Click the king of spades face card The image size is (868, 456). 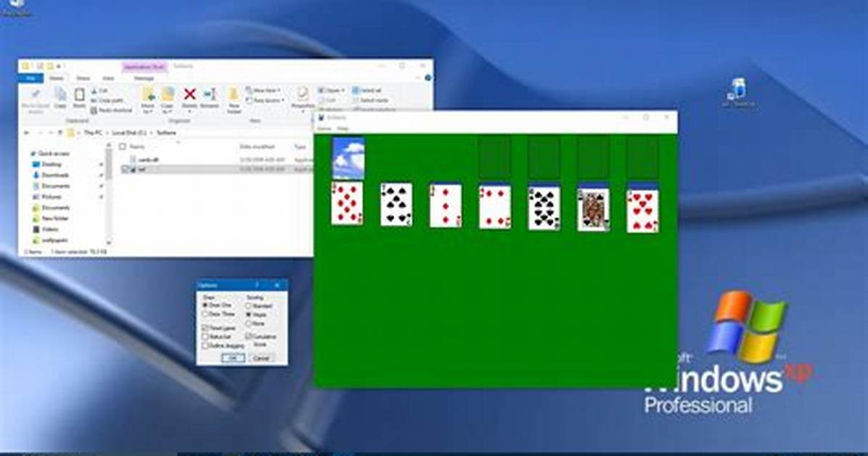coord(594,209)
